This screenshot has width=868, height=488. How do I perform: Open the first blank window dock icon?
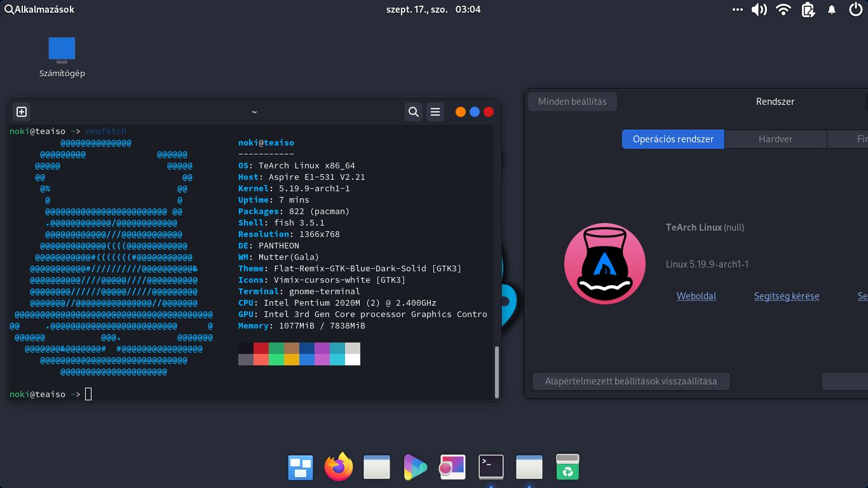377,467
